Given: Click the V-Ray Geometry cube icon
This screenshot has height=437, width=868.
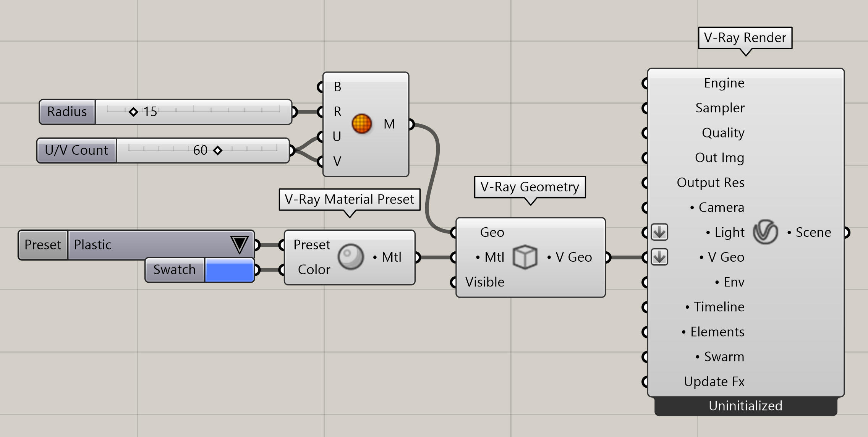Looking at the screenshot, I should tap(525, 257).
